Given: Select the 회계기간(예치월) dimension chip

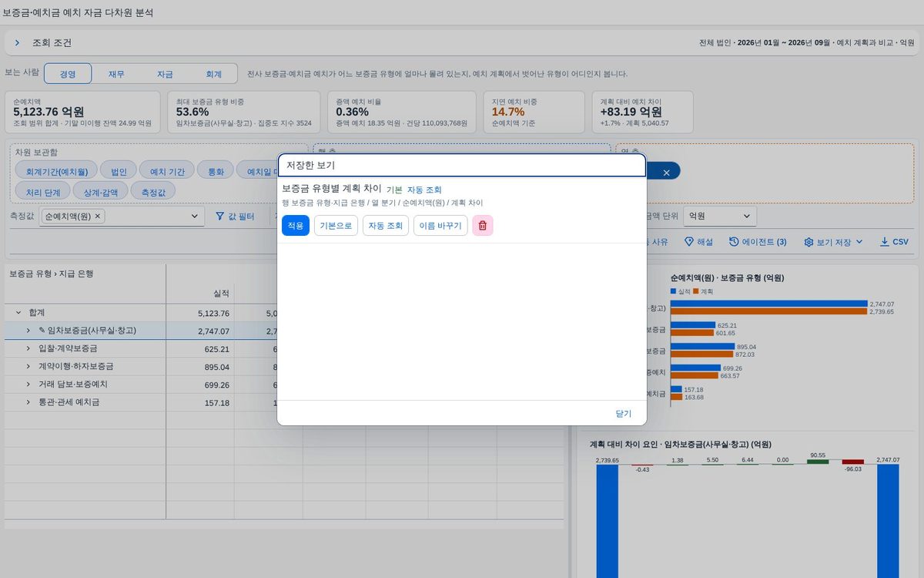Looking at the screenshot, I should click(56, 170).
